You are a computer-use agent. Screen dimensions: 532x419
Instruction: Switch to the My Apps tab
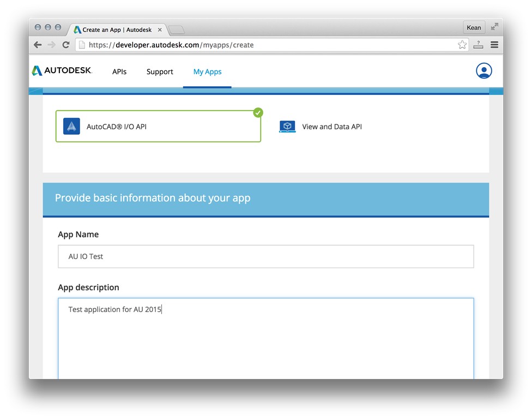(207, 71)
